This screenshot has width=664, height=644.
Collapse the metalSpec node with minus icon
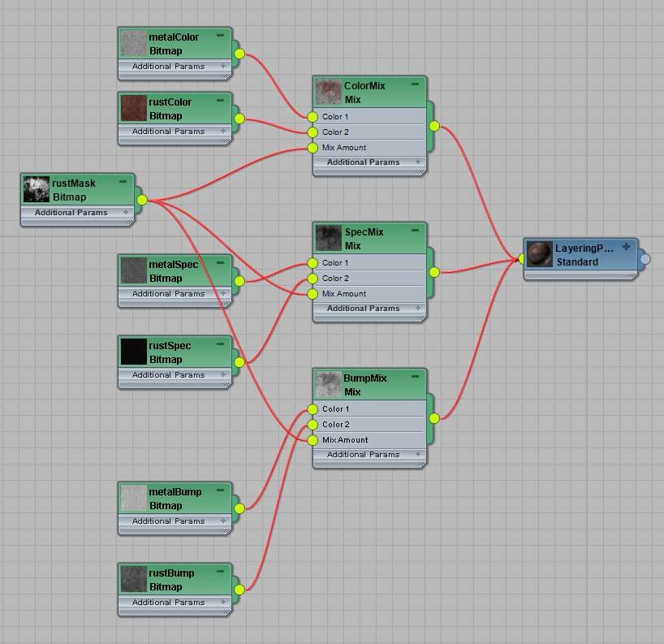221,263
